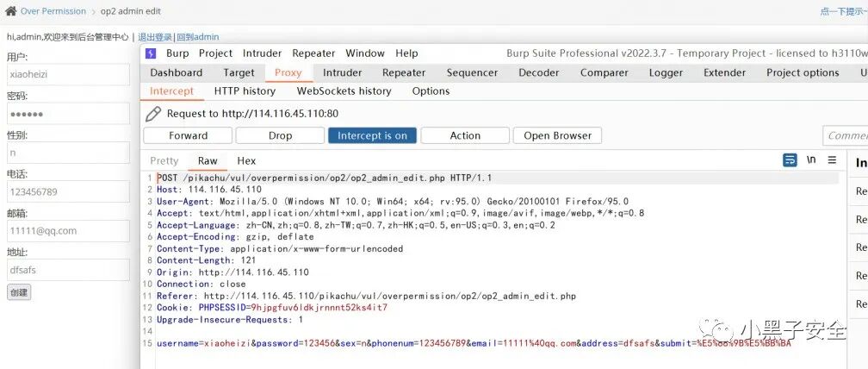
Task: Click the 电话 field with 123456789
Action: point(68,191)
